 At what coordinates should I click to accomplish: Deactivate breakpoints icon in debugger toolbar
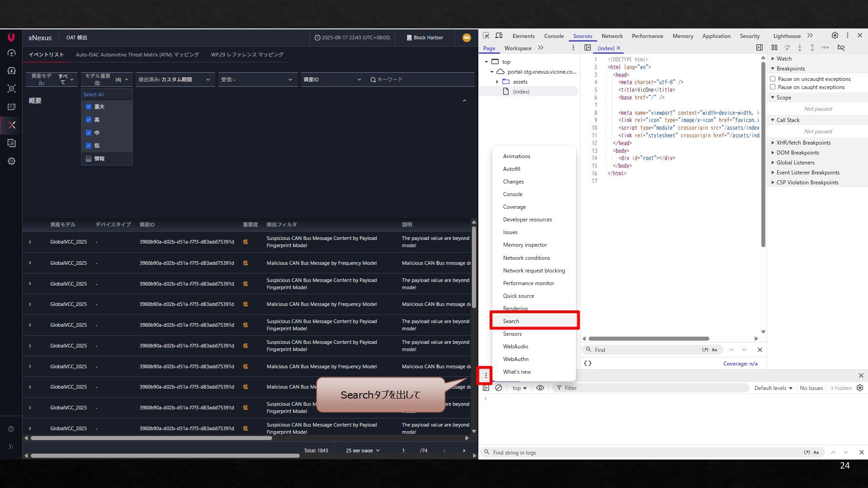pos(841,47)
